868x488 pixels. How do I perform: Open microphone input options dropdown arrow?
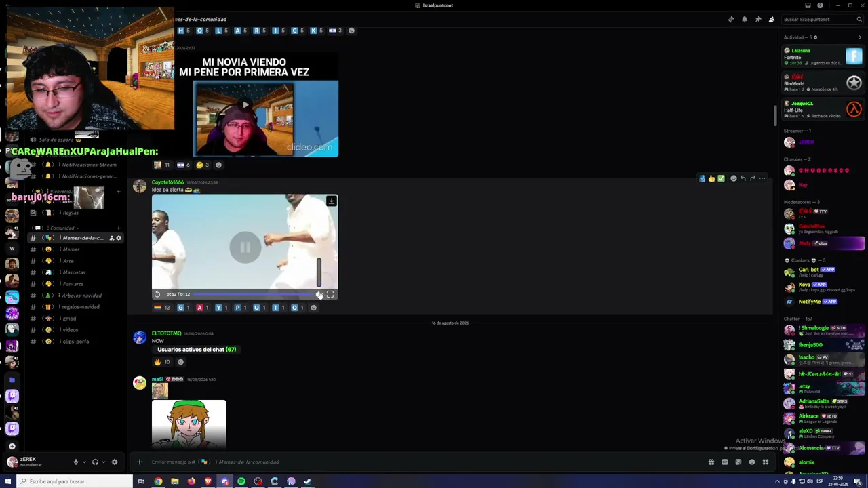pyautogui.click(x=84, y=462)
